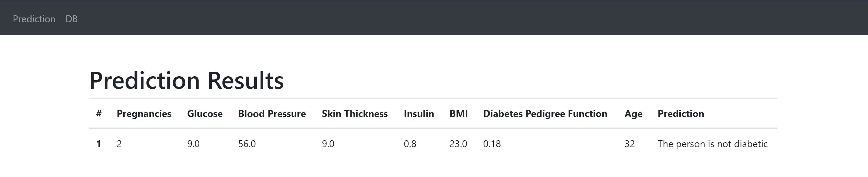
Task: Click the BMI value 23.0 cell
Action: click(458, 144)
